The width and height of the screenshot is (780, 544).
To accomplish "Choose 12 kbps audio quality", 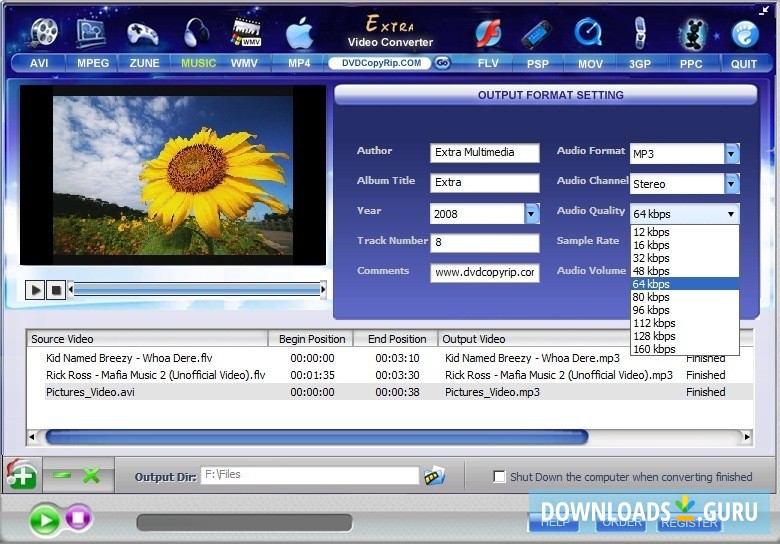I will (684, 232).
